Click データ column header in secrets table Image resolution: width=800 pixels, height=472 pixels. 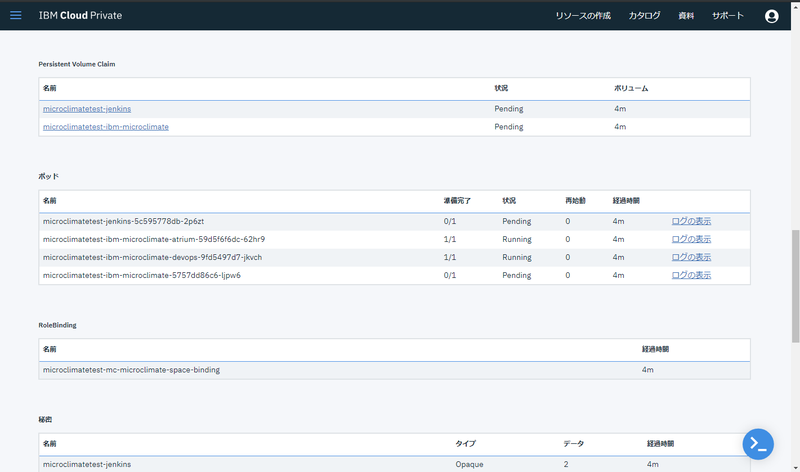coord(573,443)
